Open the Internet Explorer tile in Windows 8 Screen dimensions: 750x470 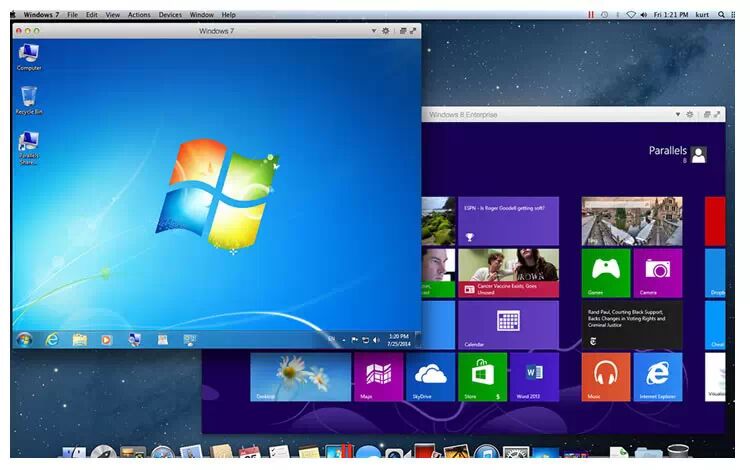click(x=658, y=377)
